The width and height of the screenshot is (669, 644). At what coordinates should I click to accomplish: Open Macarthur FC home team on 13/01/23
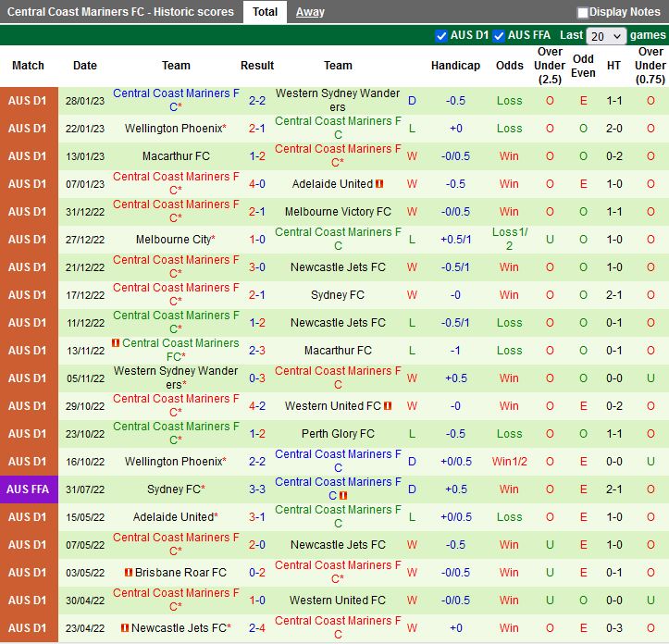(x=176, y=156)
